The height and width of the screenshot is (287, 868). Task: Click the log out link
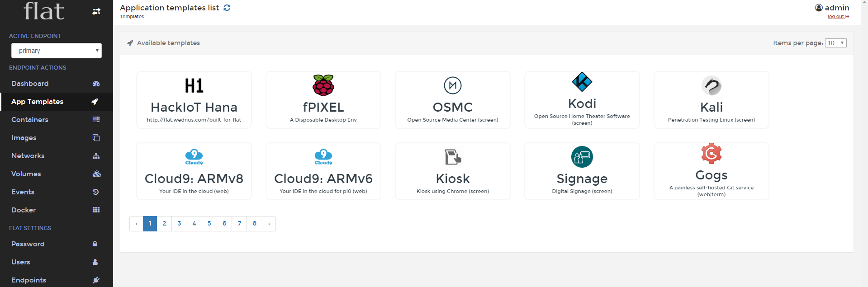(838, 17)
